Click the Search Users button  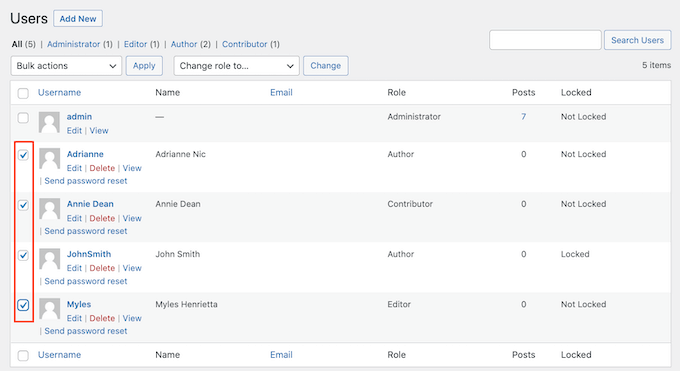point(638,40)
